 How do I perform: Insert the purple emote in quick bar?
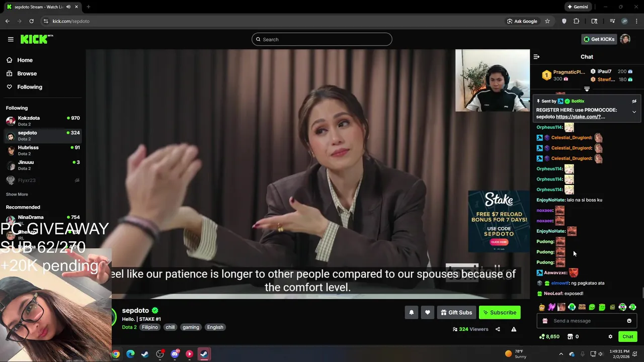pyautogui.click(x=551, y=307)
